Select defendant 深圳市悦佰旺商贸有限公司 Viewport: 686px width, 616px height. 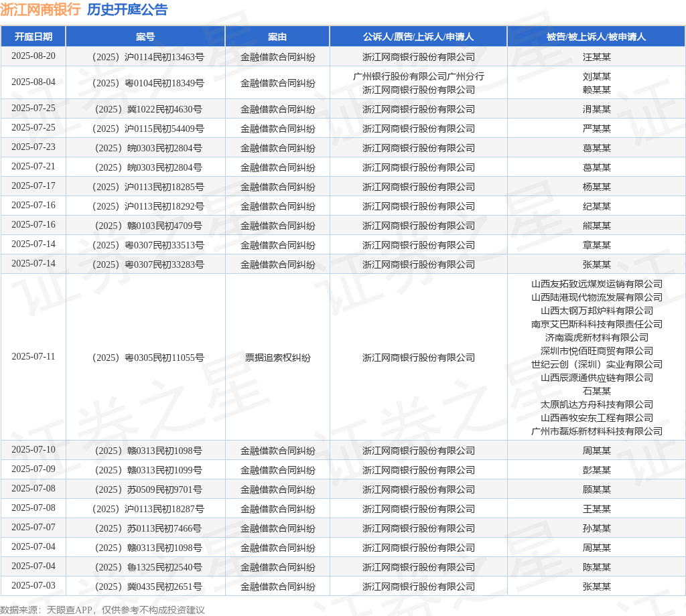(596, 351)
